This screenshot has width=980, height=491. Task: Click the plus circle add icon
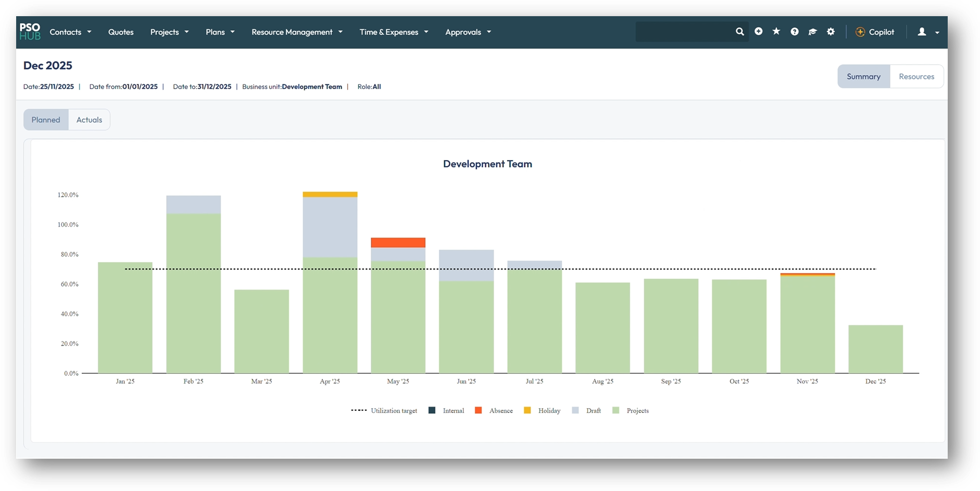[759, 32]
